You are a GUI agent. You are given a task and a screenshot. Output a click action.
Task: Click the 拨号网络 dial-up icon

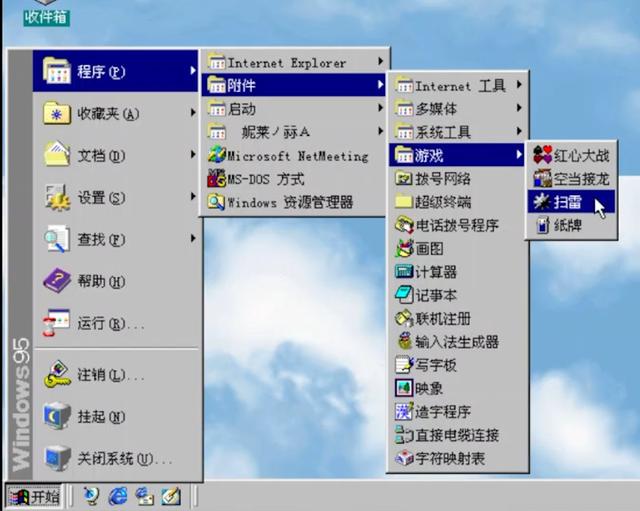pyautogui.click(x=404, y=178)
